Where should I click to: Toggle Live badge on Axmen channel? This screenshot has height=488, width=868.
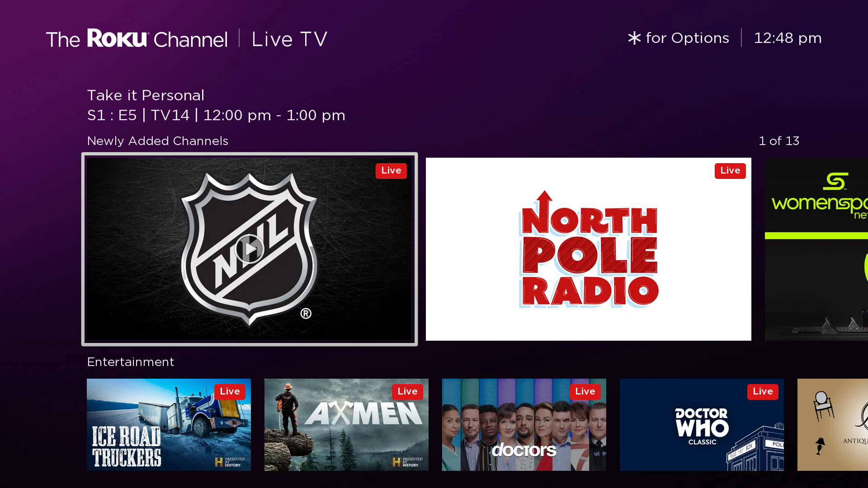pos(407,391)
